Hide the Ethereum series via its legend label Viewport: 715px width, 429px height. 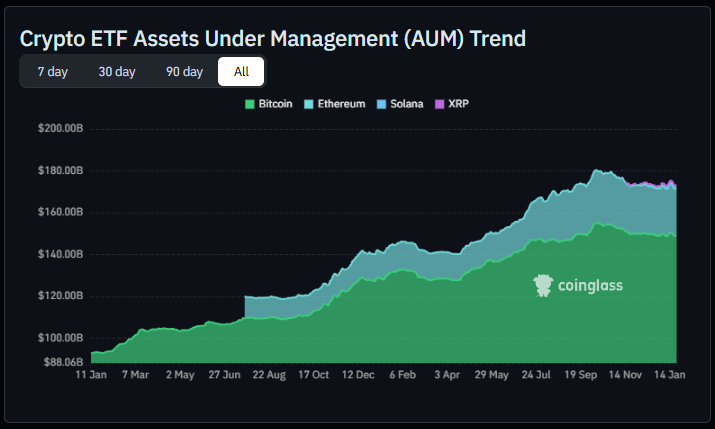pyautogui.click(x=341, y=104)
